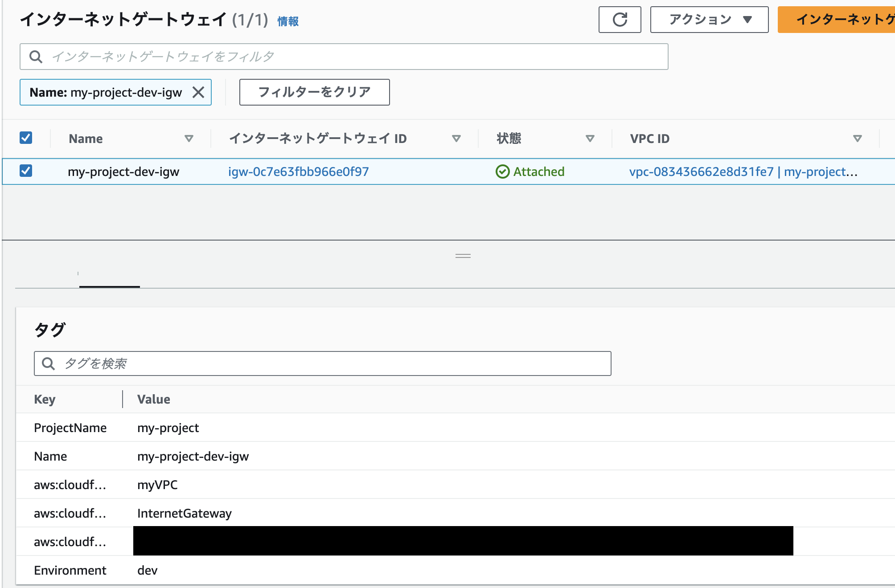Click the green Attached status icon
The image size is (895, 588).
(x=503, y=171)
